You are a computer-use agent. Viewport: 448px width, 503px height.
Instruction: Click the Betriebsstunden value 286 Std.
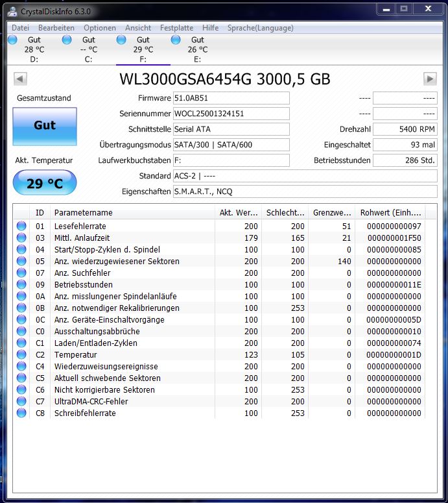pos(405,160)
